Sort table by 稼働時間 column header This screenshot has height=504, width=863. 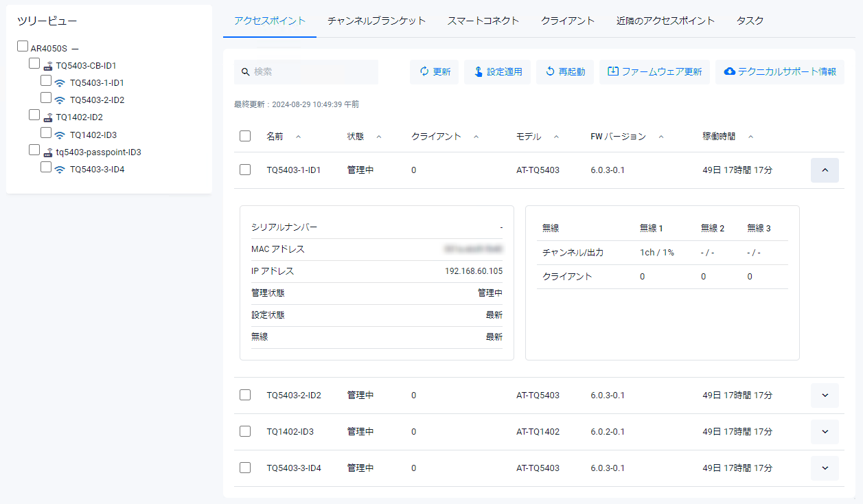719,137
